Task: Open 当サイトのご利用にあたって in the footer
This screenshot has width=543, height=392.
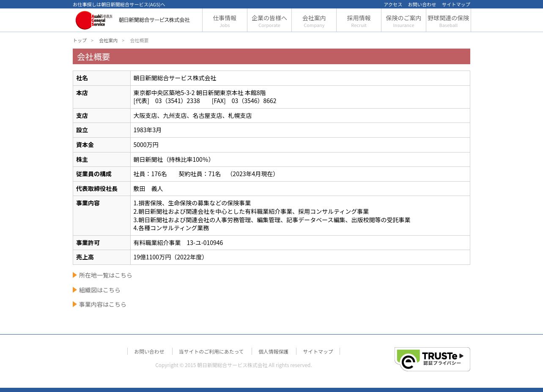Action: [x=211, y=351]
